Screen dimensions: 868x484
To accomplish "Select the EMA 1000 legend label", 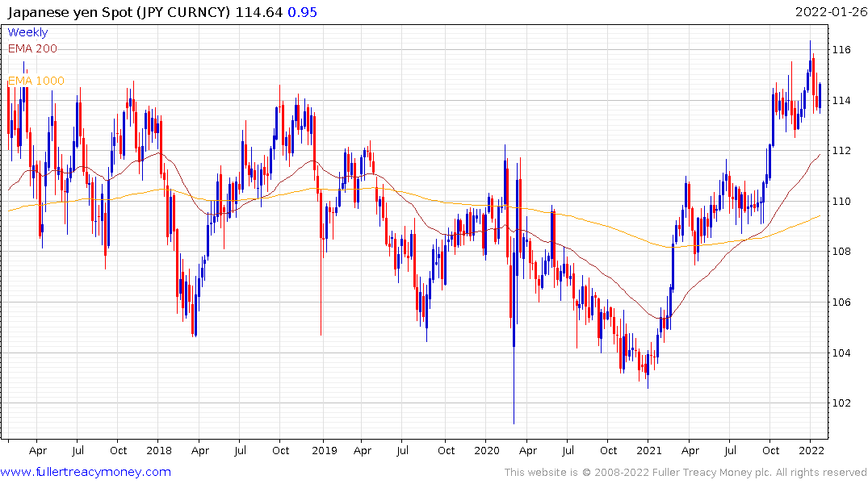I will pos(36,81).
